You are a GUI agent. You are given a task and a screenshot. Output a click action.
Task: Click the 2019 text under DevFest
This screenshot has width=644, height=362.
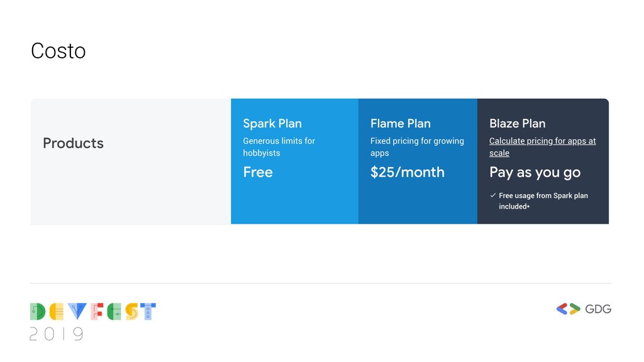(x=57, y=334)
